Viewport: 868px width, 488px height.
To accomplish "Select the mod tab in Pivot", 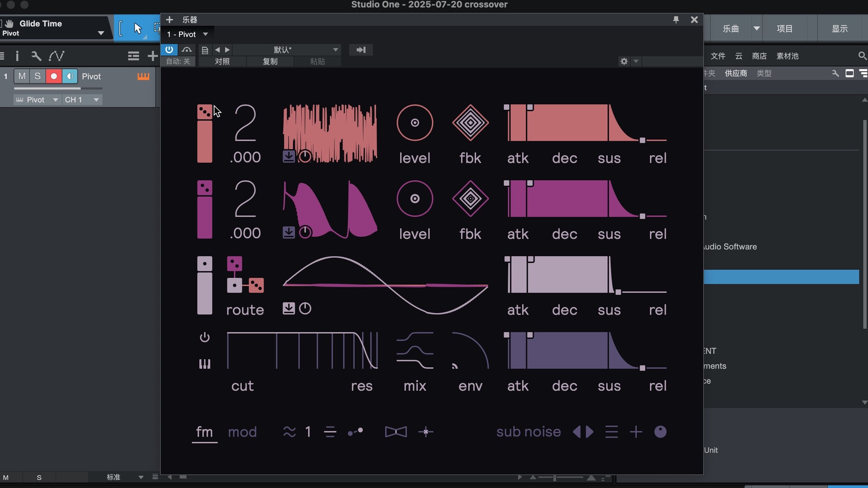I will (242, 432).
